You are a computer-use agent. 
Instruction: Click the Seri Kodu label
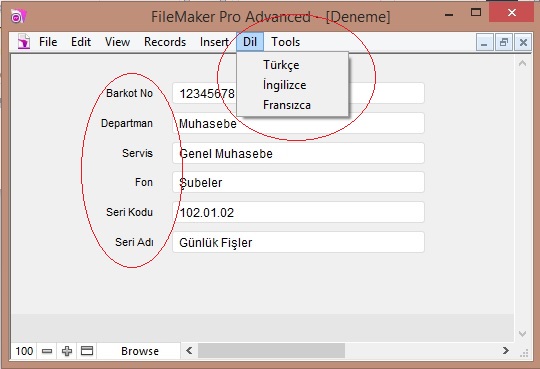129,212
